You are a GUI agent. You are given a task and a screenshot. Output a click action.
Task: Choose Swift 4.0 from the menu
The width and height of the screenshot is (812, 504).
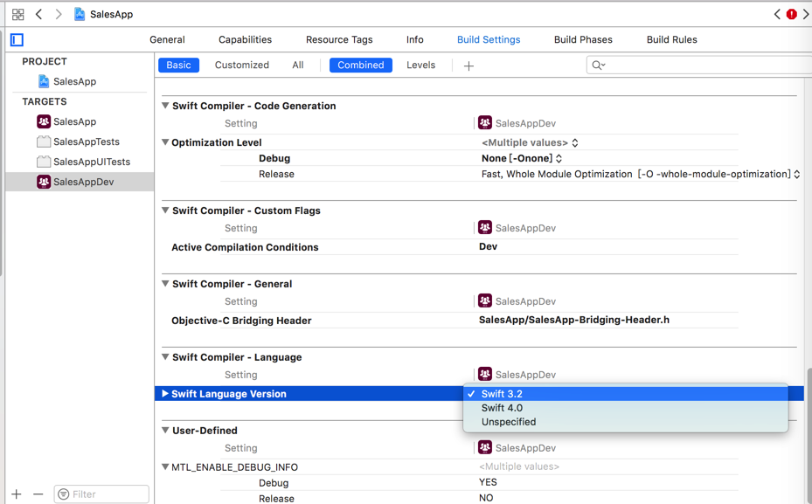[x=502, y=408]
